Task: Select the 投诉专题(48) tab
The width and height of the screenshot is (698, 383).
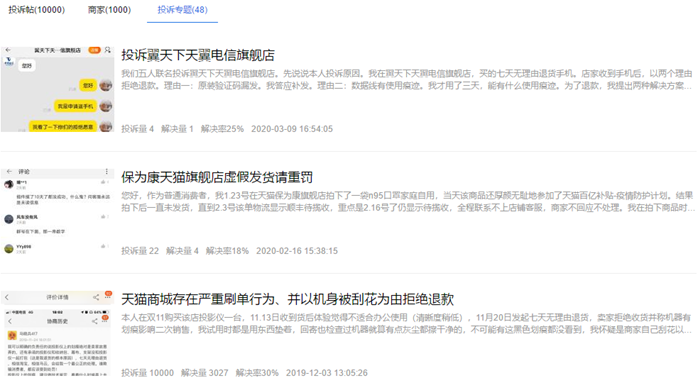Action: [x=183, y=9]
